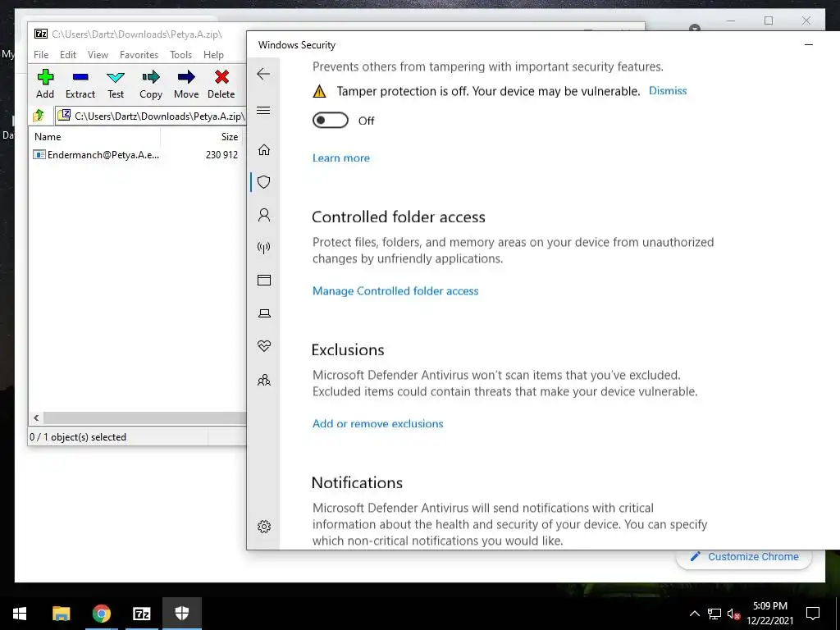
Task: Click the muted volume tray icon
Action: (733, 614)
